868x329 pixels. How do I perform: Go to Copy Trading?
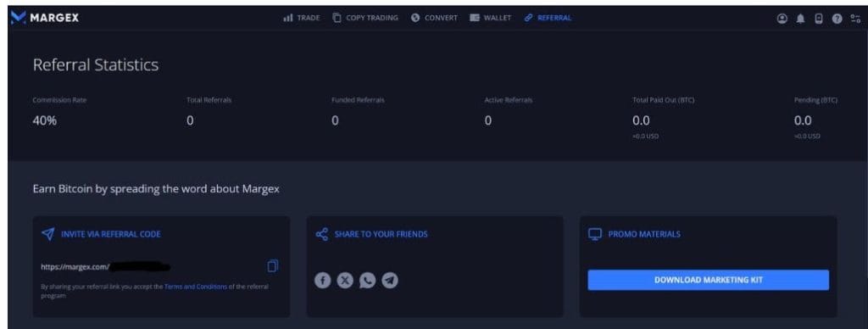pos(365,18)
